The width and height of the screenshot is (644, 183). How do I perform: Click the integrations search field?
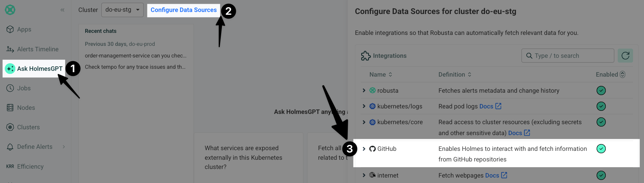click(x=568, y=55)
